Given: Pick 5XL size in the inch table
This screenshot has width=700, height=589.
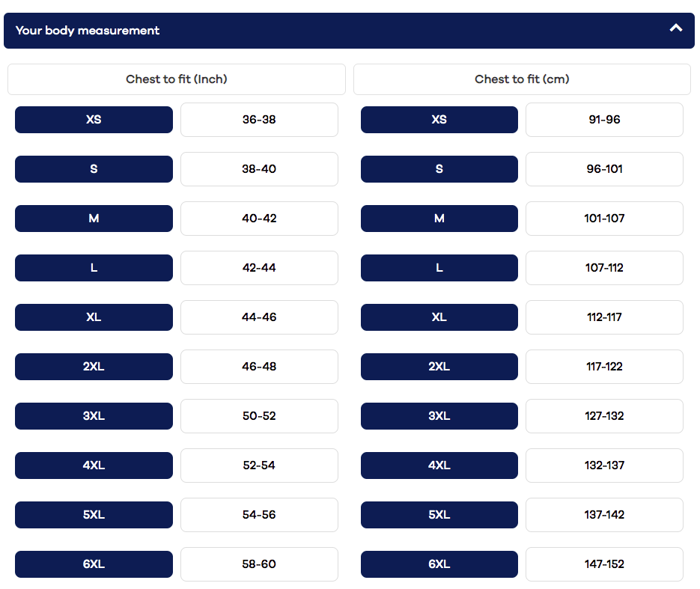Looking at the screenshot, I should 94,515.
